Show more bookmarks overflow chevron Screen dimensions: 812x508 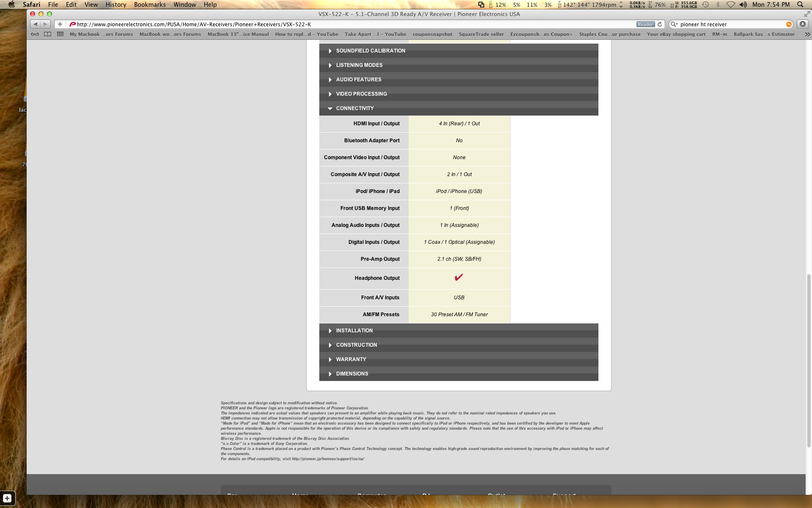click(x=807, y=34)
